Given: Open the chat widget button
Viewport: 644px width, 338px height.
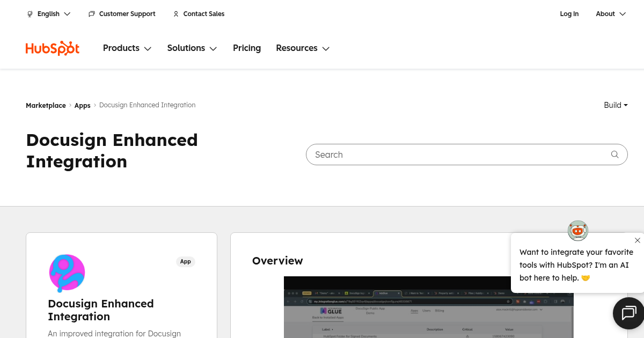Looking at the screenshot, I should tap(628, 313).
